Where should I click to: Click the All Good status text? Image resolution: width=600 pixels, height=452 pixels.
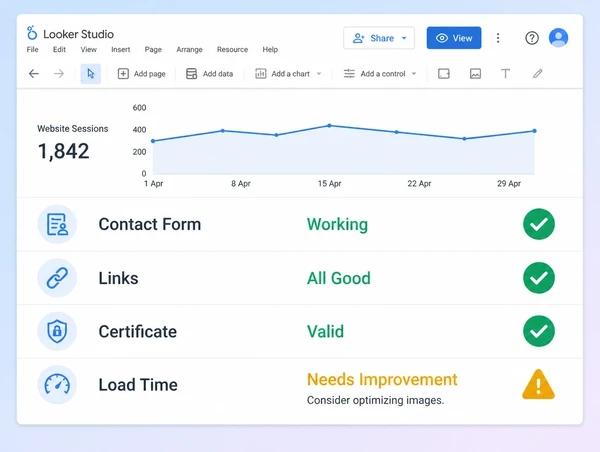point(339,278)
